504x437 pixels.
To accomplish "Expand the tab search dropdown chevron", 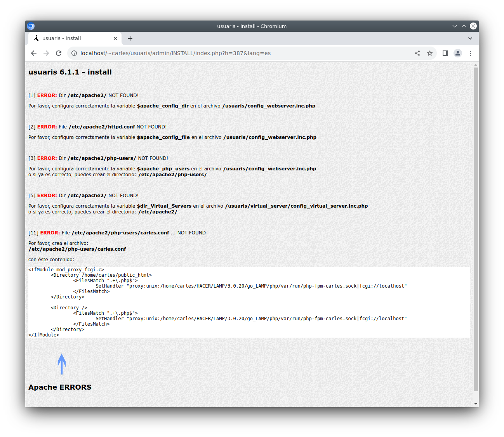I will tap(470, 38).
